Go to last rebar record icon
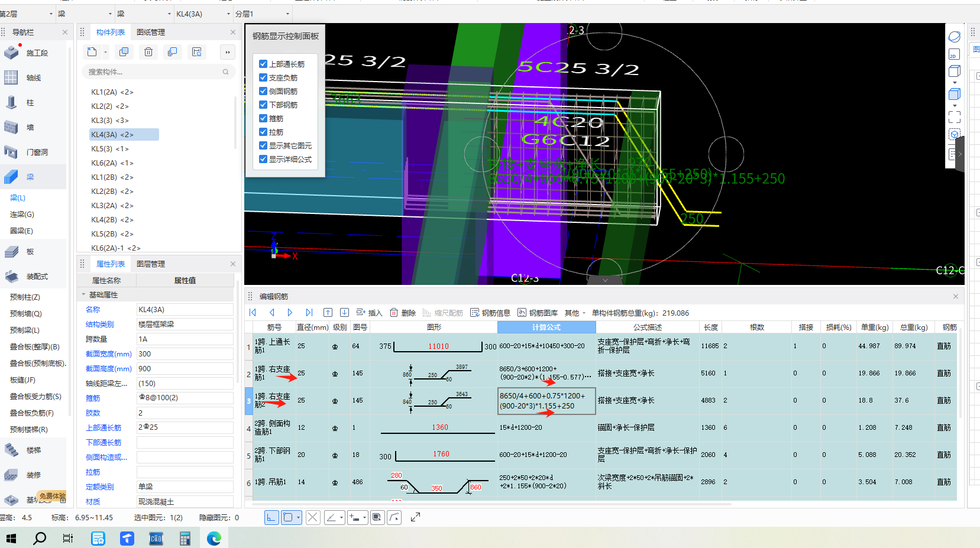980x548 pixels. [x=309, y=313]
